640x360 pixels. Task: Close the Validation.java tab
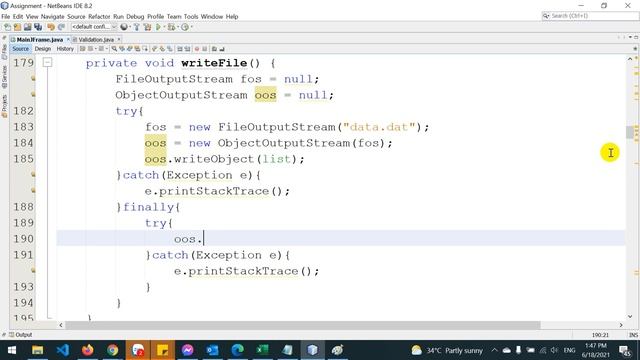[119, 40]
